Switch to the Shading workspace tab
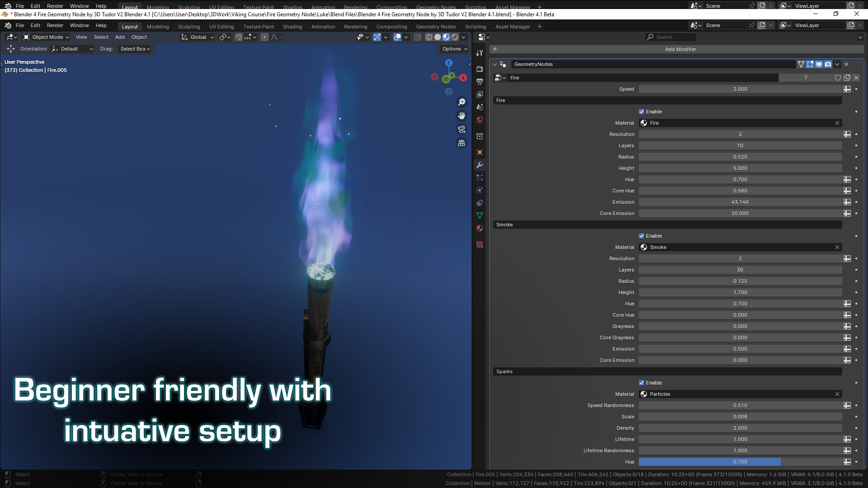The image size is (868, 488). (x=292, y=27)
